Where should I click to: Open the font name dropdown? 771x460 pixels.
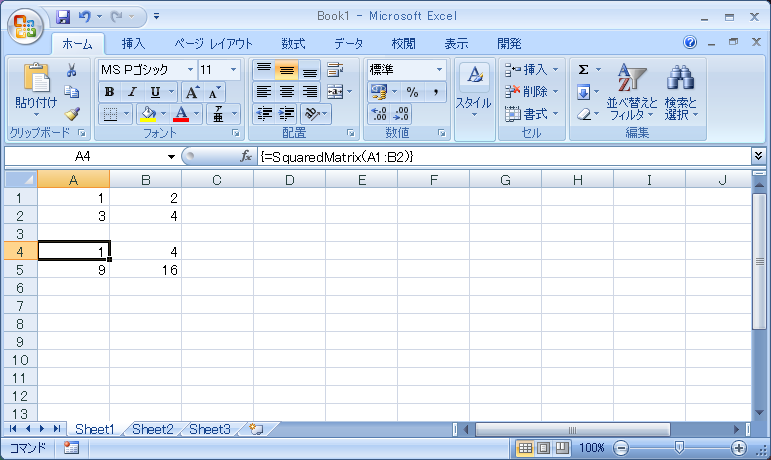(x=190, y=70)
